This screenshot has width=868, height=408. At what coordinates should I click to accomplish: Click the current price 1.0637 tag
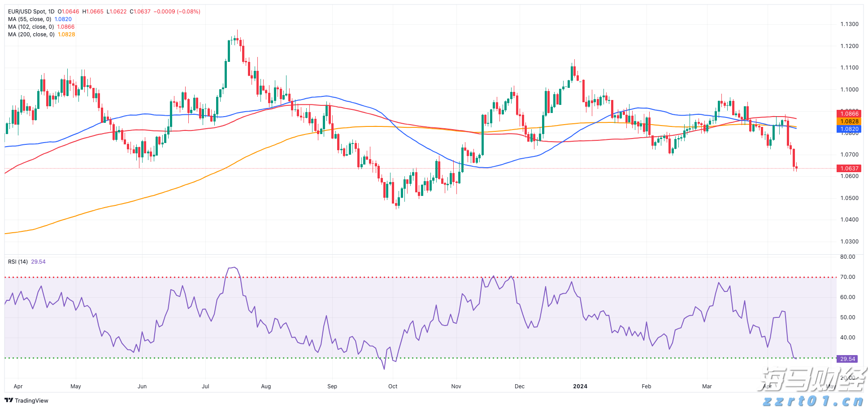pos(849,169)
